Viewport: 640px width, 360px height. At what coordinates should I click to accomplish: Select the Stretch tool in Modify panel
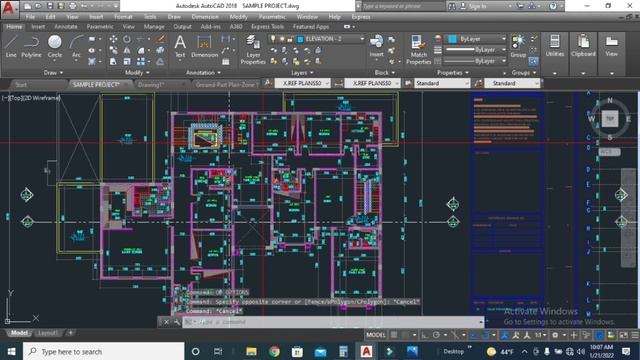(113, 62)
